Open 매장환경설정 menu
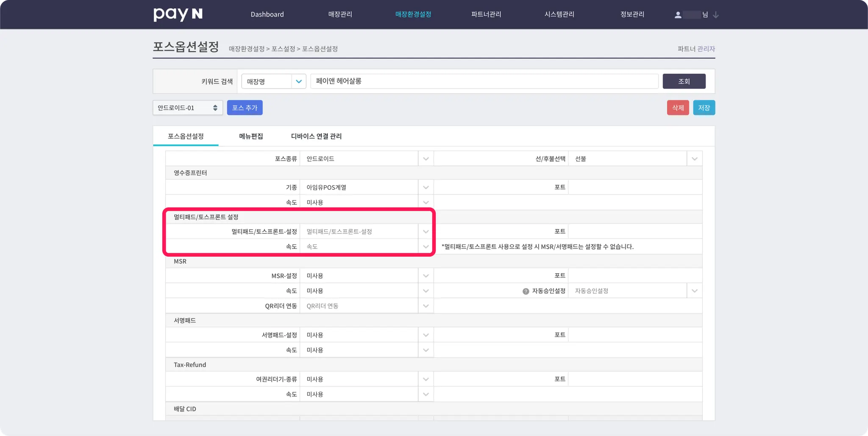 click(x=413, y=14)
